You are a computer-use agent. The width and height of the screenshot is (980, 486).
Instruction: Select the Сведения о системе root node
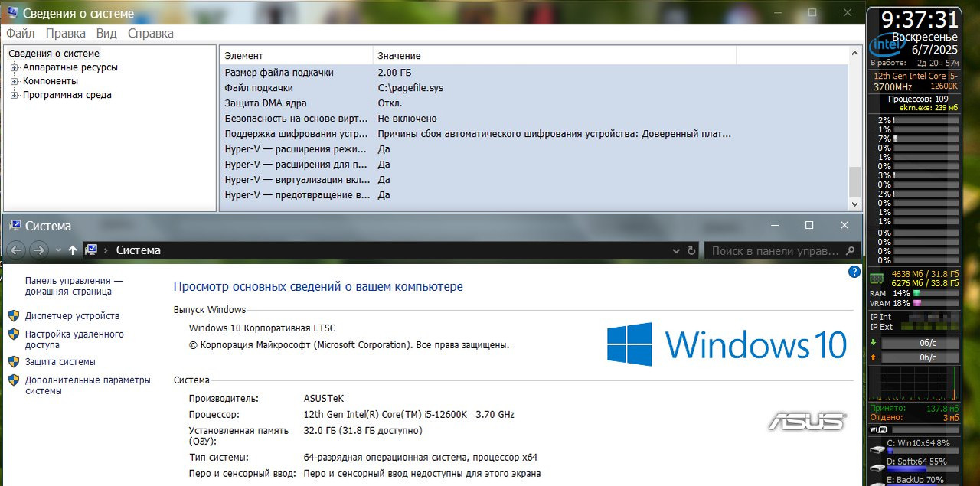[54, 54]
